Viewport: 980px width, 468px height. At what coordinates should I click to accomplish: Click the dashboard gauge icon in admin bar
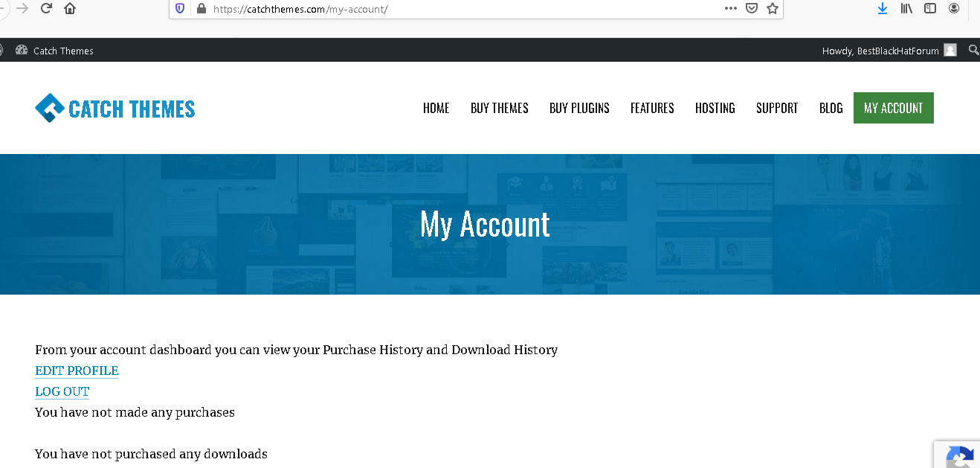pyautogui.click(x=21, y=50)
